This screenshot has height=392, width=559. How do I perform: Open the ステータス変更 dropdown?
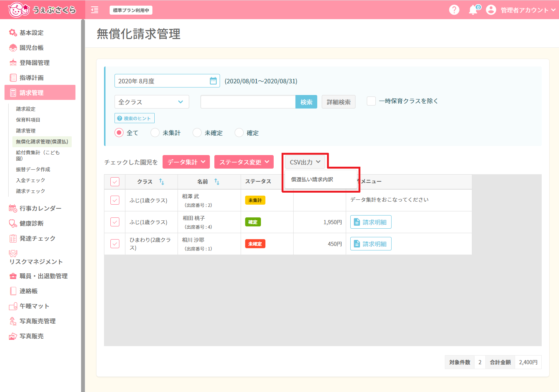(244, 162)
